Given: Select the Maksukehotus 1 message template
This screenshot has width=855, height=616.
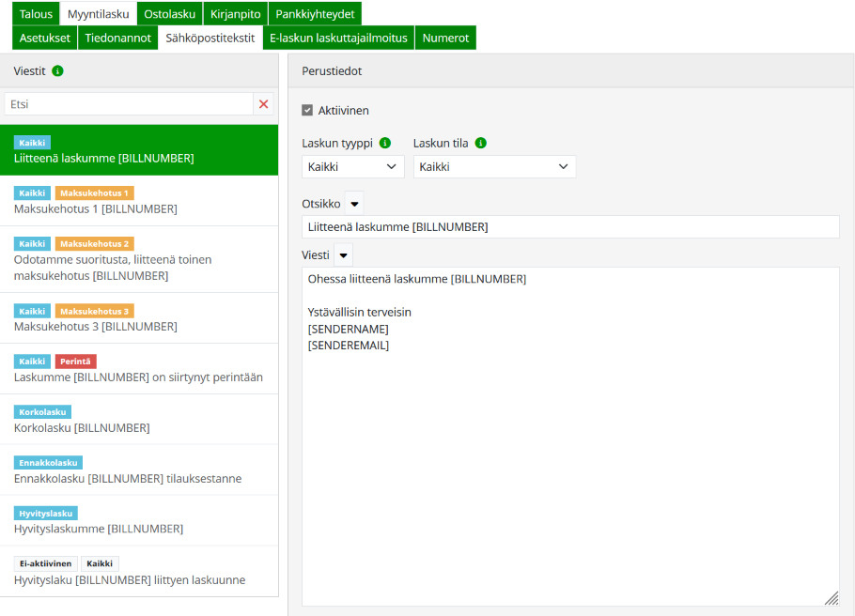Looking at the screenshot, I should point(139,201).
